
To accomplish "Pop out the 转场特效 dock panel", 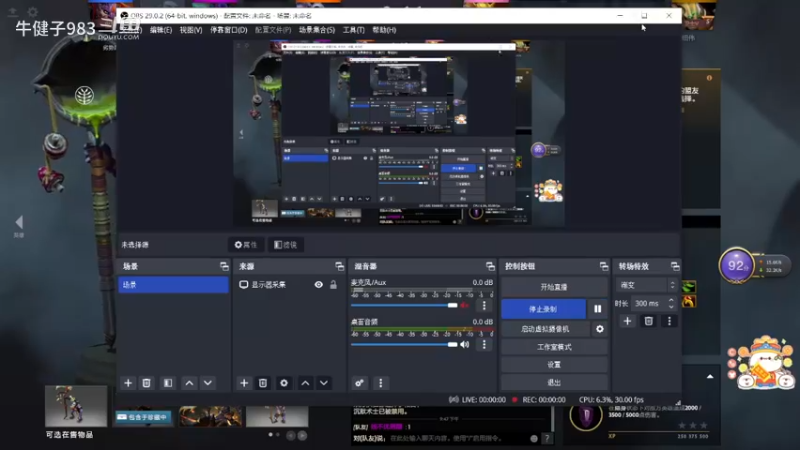I will (675, 266).
